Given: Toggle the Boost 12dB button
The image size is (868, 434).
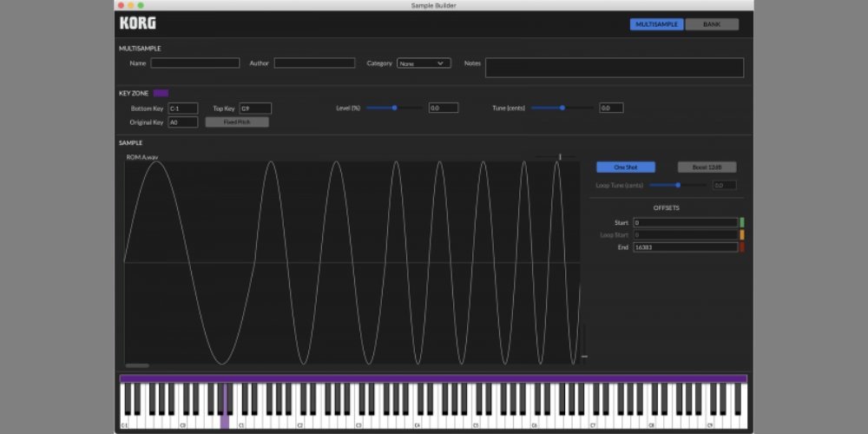Looking at the screenshot, I should [707, 167].
